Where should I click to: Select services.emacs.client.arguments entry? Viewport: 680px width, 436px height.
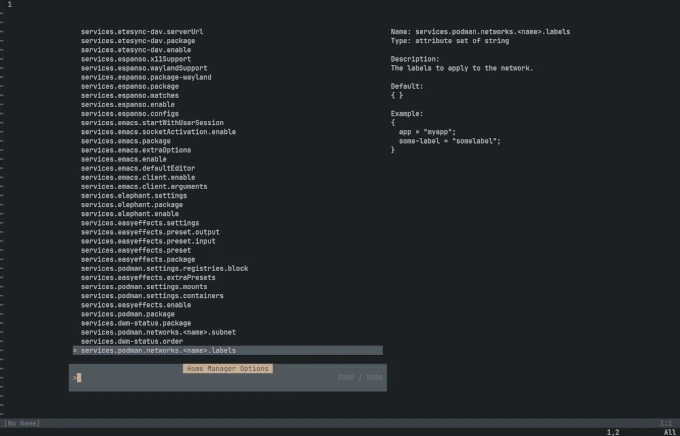[144, 187]
